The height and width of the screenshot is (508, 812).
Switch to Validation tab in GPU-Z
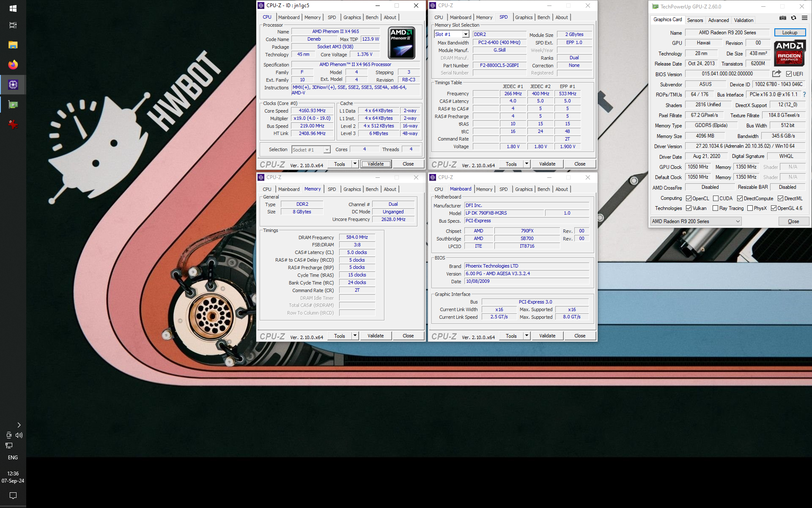pos(743,20)
